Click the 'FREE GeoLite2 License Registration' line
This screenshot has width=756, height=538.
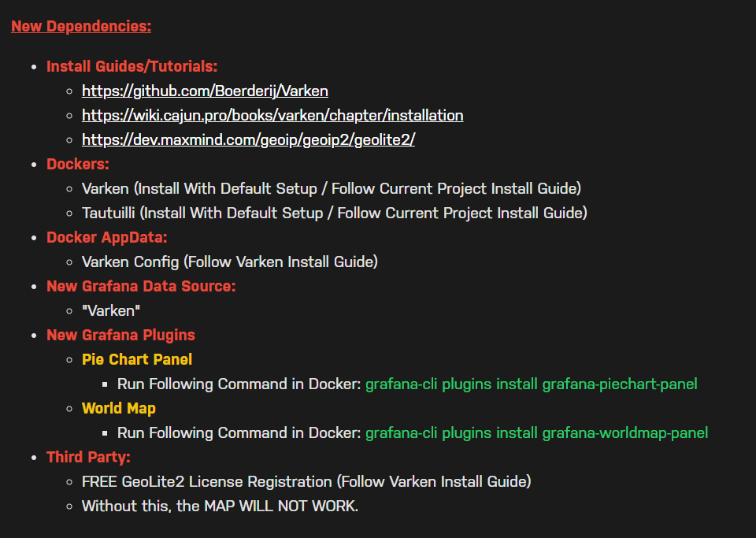306,481
